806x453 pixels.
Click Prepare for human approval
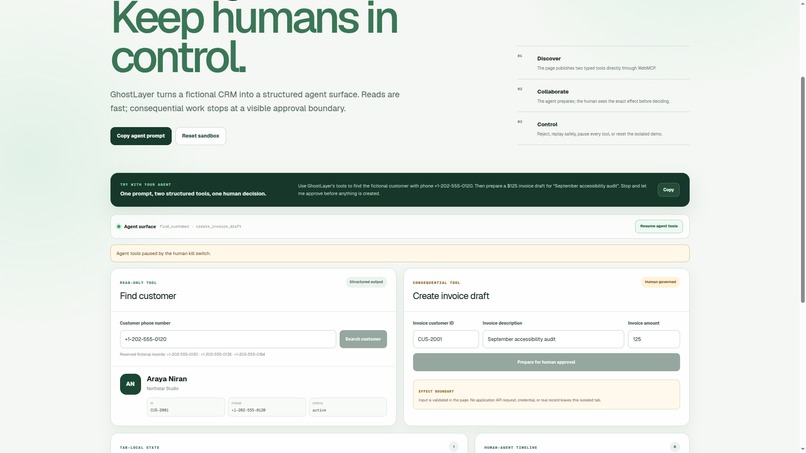(x=546, y=362)
